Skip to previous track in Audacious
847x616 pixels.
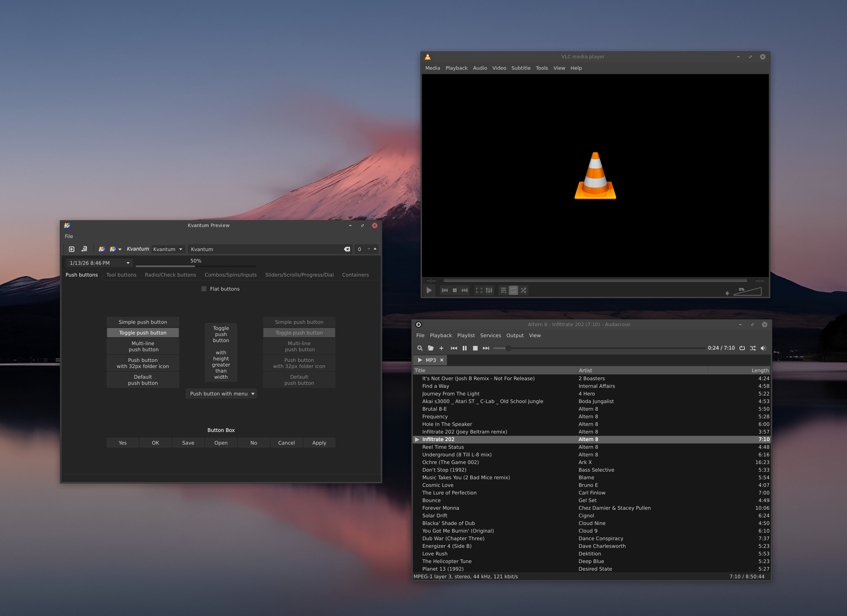pos(454,348)
